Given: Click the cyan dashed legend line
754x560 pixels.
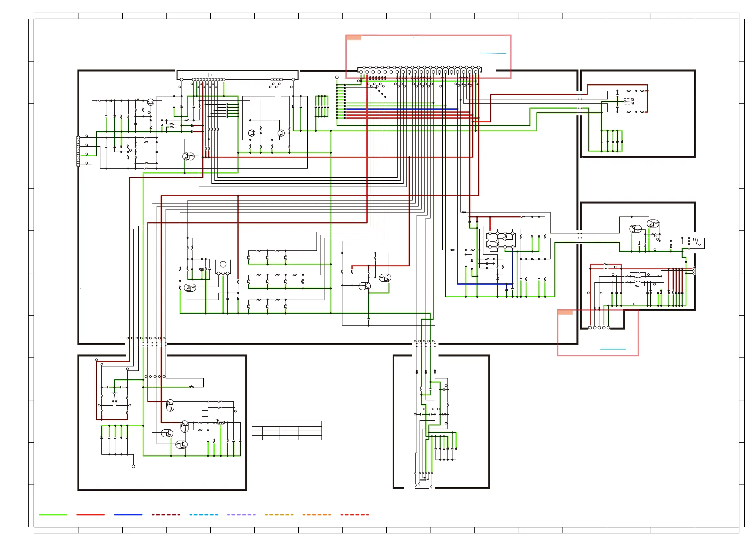Looking at the screenshot, I should pyautogui.click(x=204, y=514).
